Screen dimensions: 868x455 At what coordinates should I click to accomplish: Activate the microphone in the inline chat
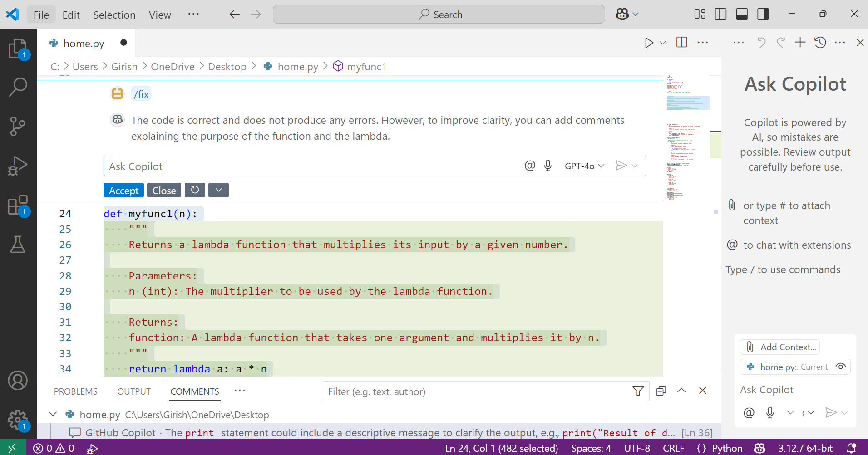[547, 166]
